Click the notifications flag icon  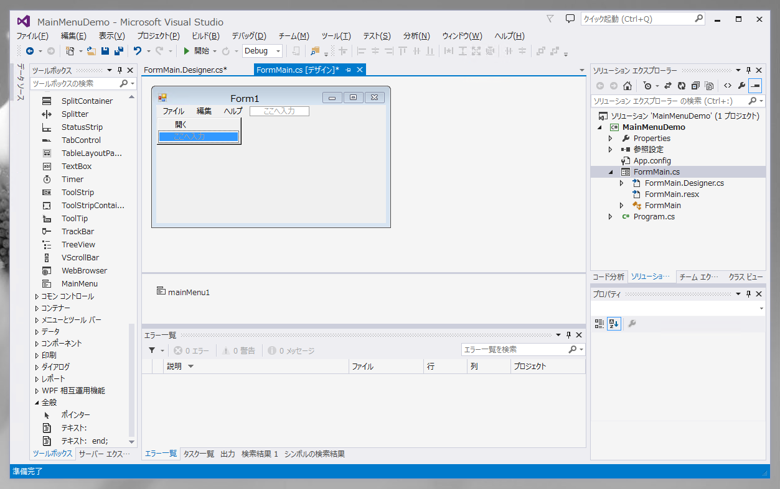tap(550, 19)
